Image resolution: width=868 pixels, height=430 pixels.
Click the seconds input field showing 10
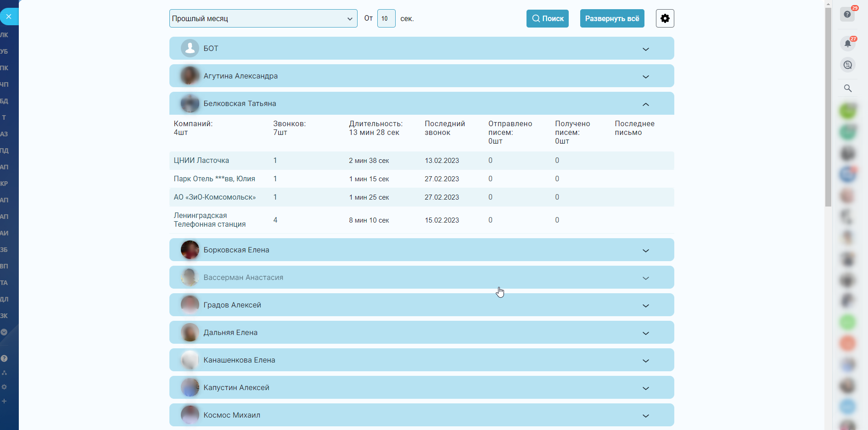386,18
